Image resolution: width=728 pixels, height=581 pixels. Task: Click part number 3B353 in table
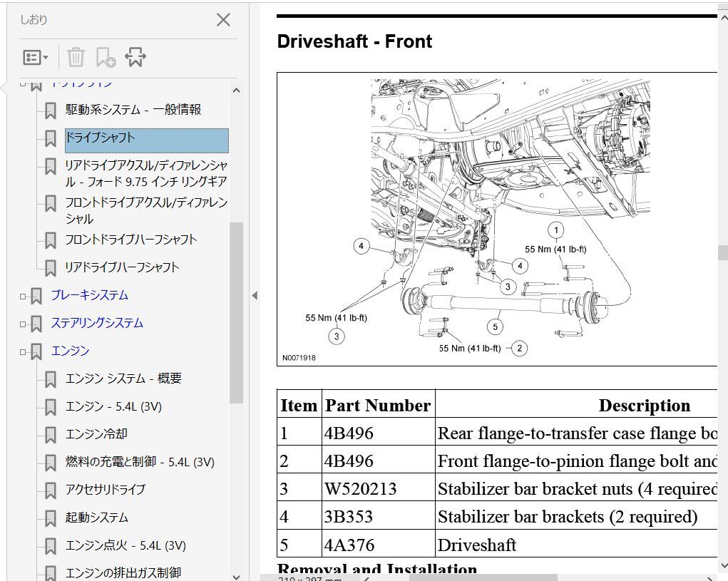click(x=348, y=517)
